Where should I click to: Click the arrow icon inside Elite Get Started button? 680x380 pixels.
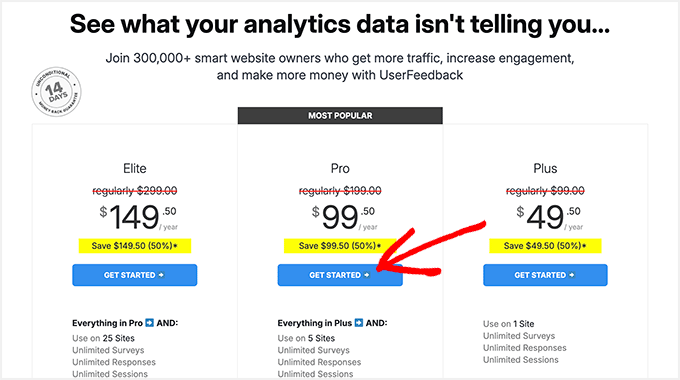coord(161,275)
